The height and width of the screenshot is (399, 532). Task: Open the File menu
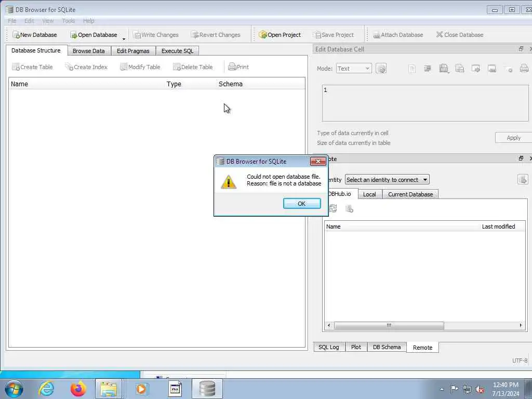coord(12,21)
